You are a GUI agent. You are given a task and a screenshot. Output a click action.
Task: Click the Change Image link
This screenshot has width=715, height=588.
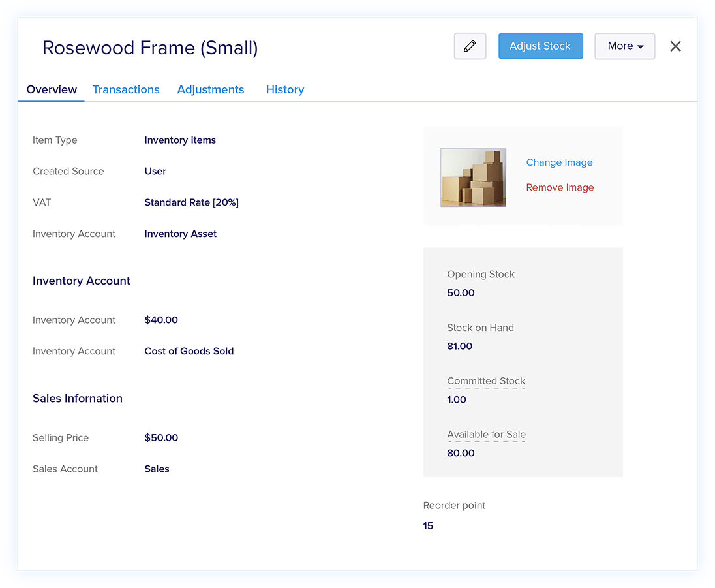559,162
